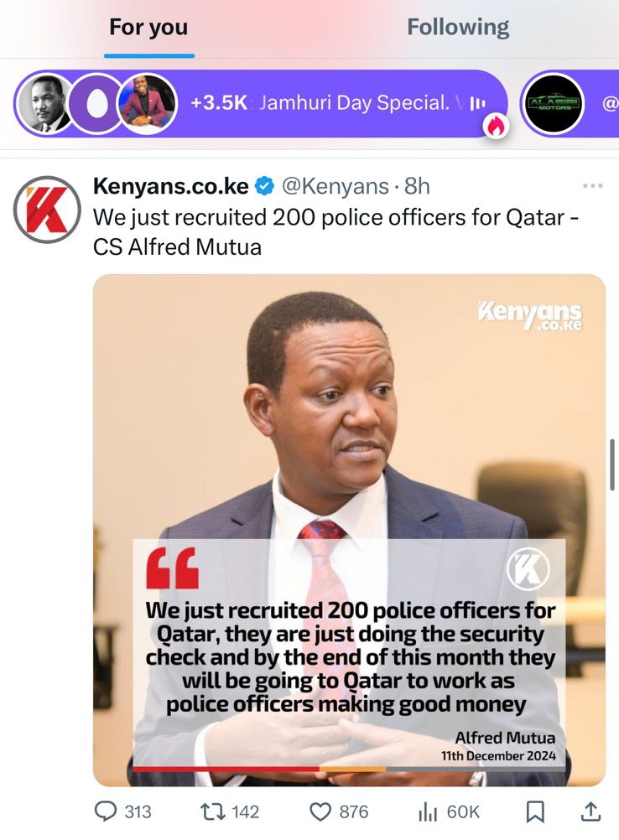Screen dimensions: 619x840
Task: Click the blue verified badge
Action: point(264,186)
